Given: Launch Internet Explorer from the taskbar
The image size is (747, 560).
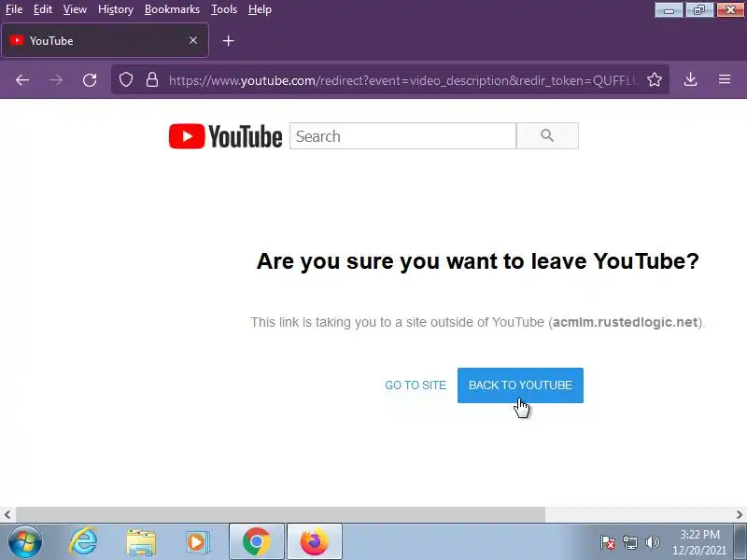Looking at the screenshot, I should point(83,542).
